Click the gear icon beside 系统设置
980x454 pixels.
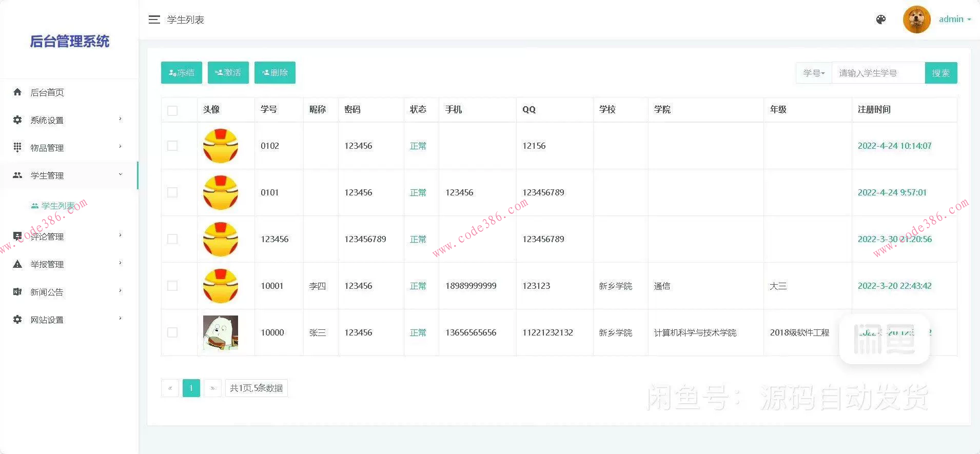[x=17, y=120]
